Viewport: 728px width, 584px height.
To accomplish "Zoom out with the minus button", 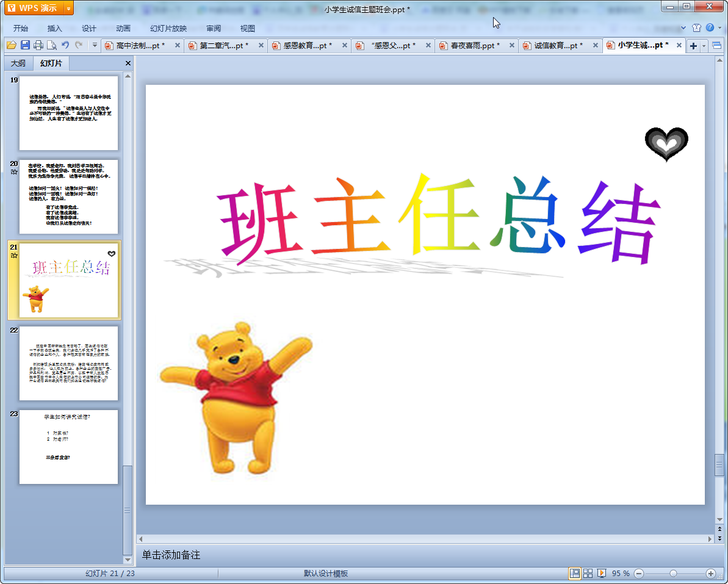I will [x=639, y=574].
